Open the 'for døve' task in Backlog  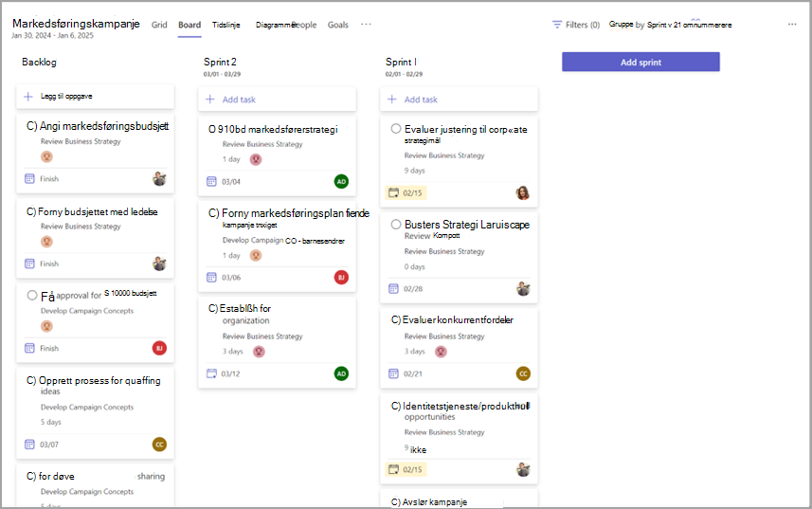[57, 476]
